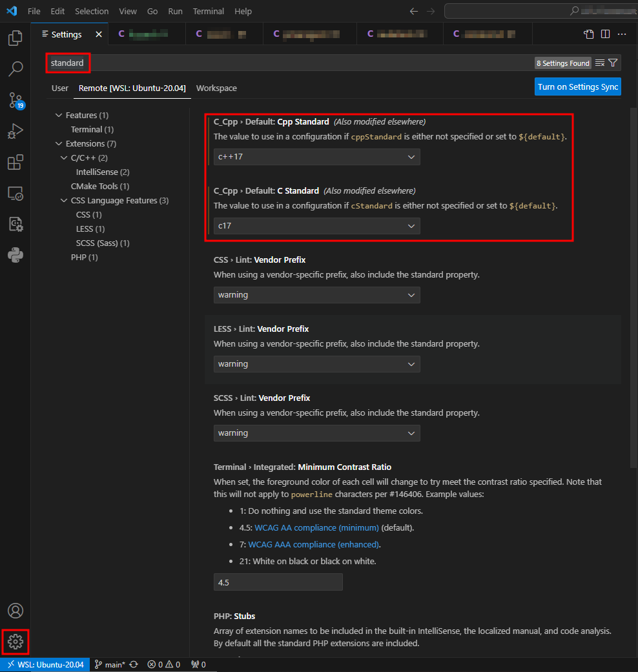Screen dimensions: 638x672
Task: Select LESS (1) in settings tree
Action: coord(90,229)
